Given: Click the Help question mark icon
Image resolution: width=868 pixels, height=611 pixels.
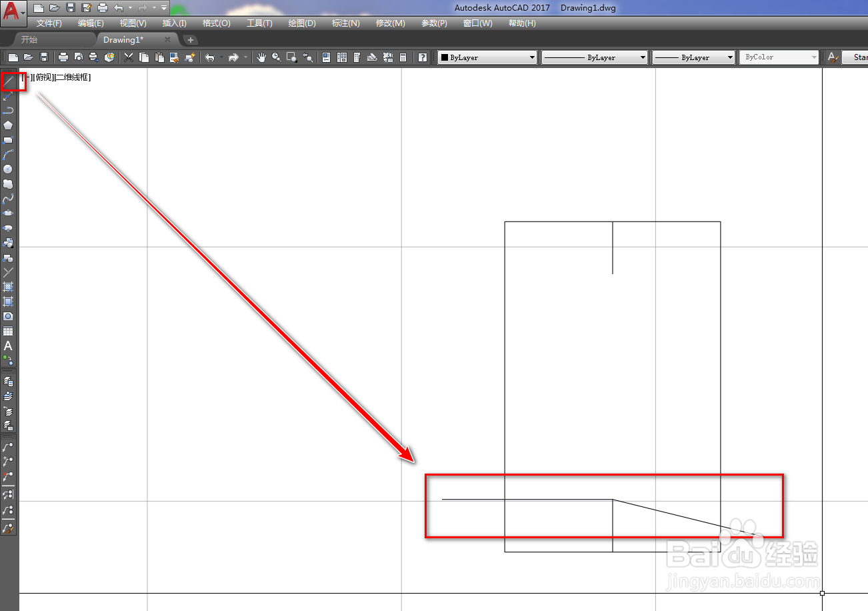Looking at the screenshot, I should pos(423,57).
